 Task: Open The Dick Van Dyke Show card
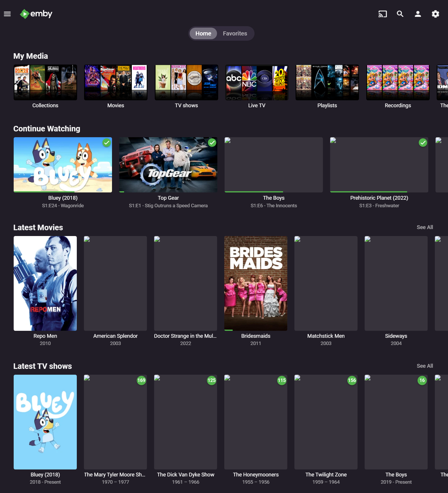point(186,422)
